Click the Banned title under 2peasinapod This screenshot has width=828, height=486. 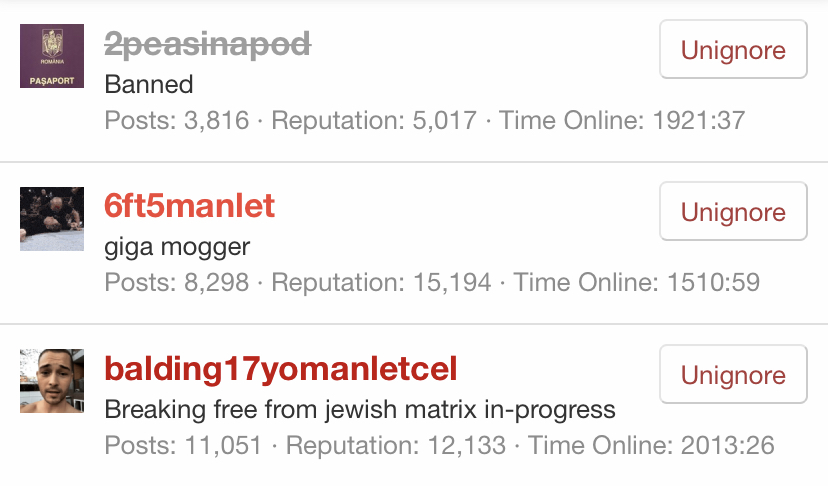pos(149,84)
